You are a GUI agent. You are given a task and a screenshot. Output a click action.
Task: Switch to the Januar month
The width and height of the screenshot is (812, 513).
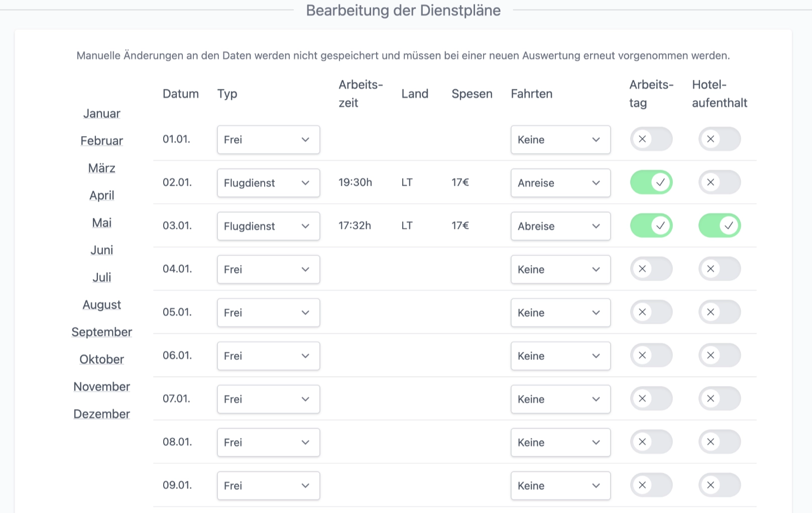pyautogui.click(x=101, y=113)
